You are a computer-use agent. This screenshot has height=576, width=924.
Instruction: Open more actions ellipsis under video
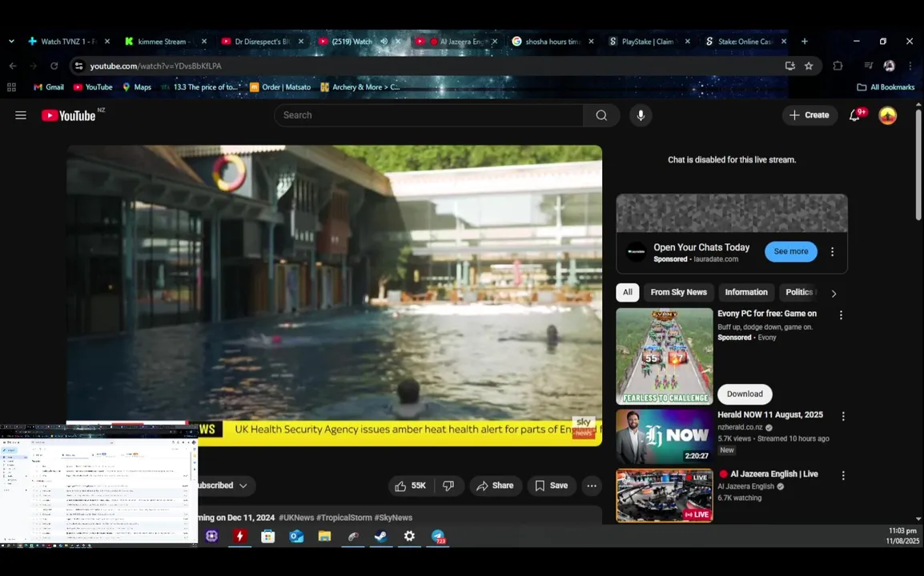click(x=592, y=486)
